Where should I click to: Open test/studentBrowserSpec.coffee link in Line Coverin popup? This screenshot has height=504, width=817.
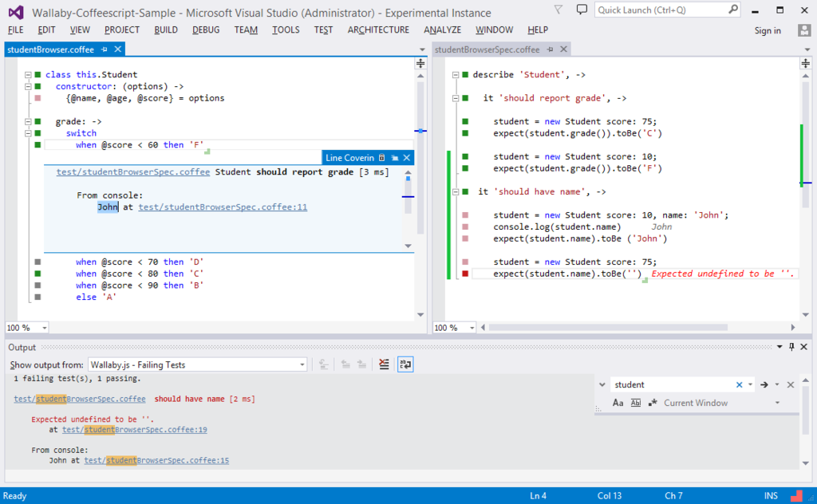133,171
